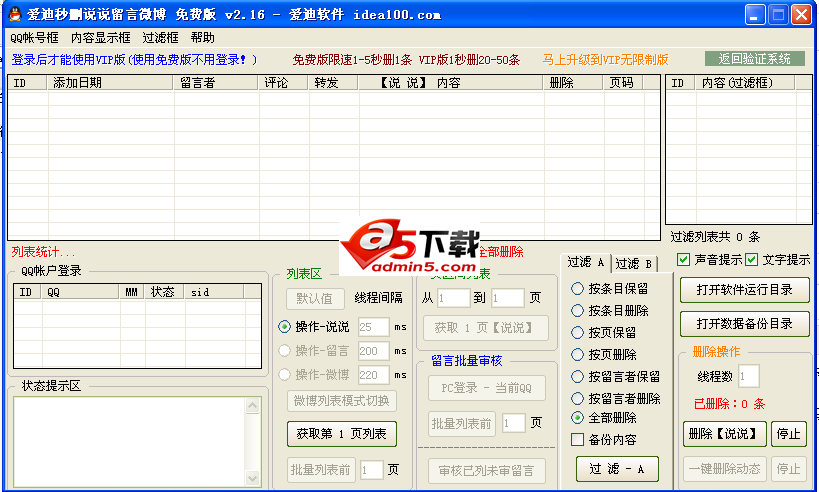Screen dimensions: 819x492
Task: Click the 列表统计... status text
Action: 43,252
